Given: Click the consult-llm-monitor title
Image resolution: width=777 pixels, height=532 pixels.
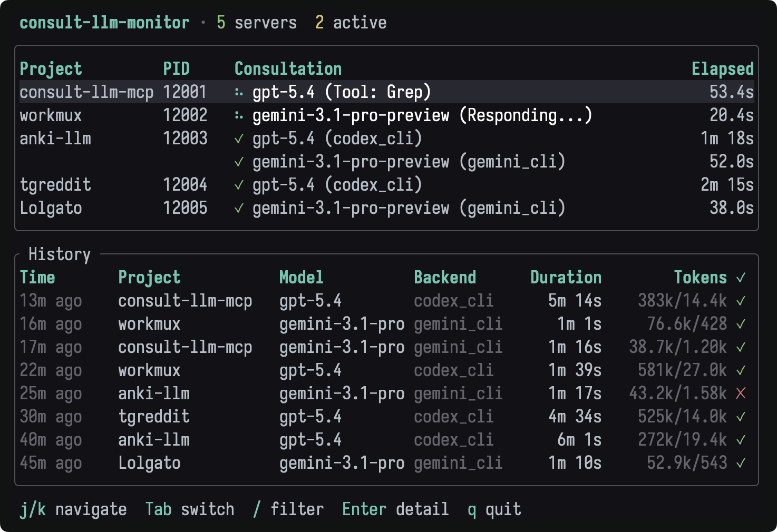Looking at the screenshot, I should [104, 23].
